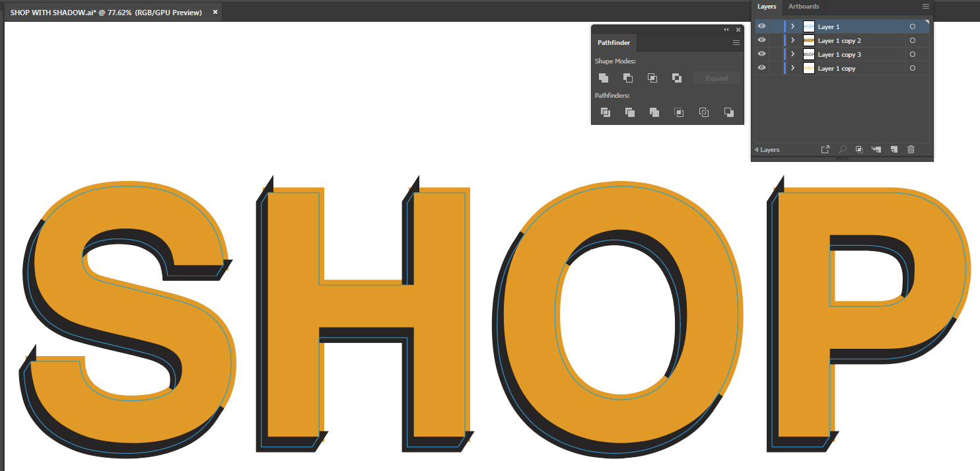Select Layer 1 thumbnail

pos(809,26)
